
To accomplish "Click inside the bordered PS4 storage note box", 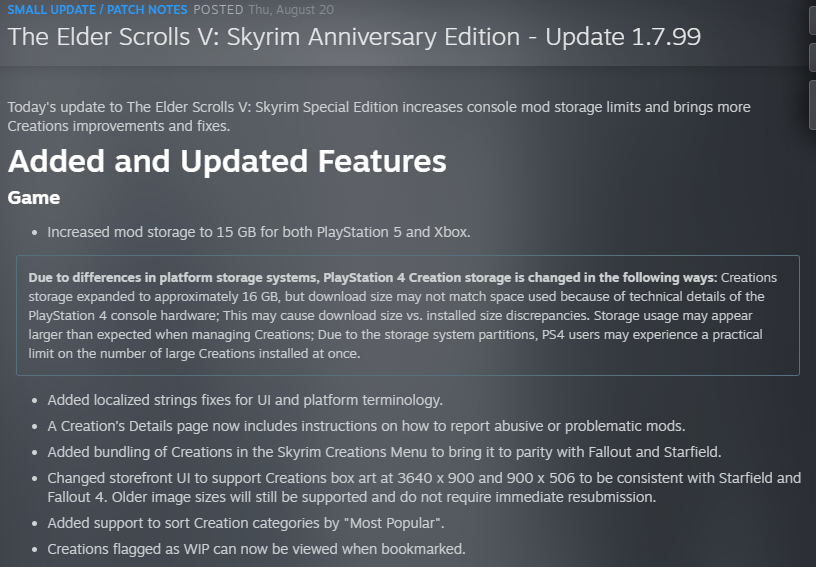I will (x=408, y=315).
